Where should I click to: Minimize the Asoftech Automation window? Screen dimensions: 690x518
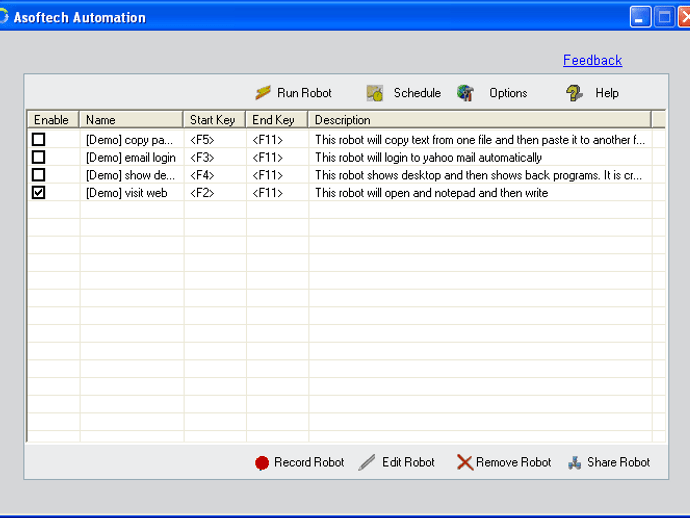(x=640, y=17)
